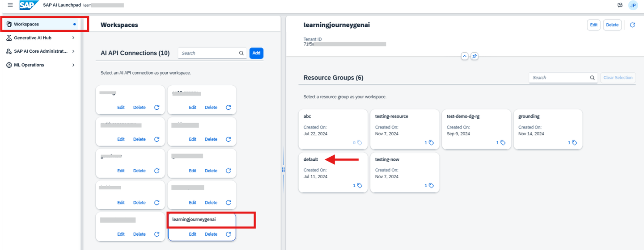
Task: Click the tag icon on testing-now card
Action: pos(431,185)
